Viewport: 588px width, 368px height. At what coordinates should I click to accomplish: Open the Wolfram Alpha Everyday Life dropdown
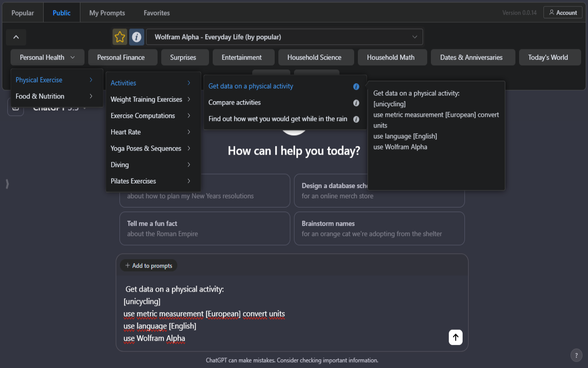(x=284, y=37)
